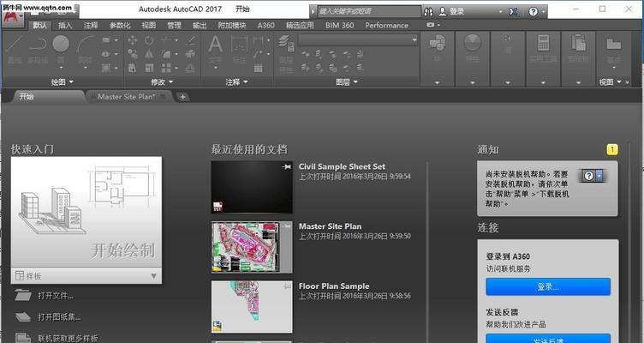Viewport: 644px width, 343px height.
Task: Open Master Site Plan recent thumbnail
Action: click(x=252, y=247)
